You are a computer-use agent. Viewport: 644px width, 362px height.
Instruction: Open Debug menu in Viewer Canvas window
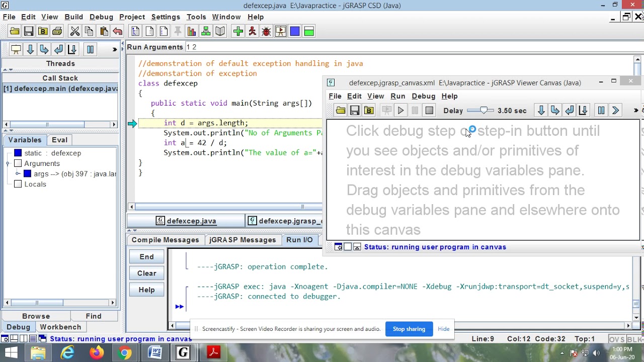(x=424, y=96)
